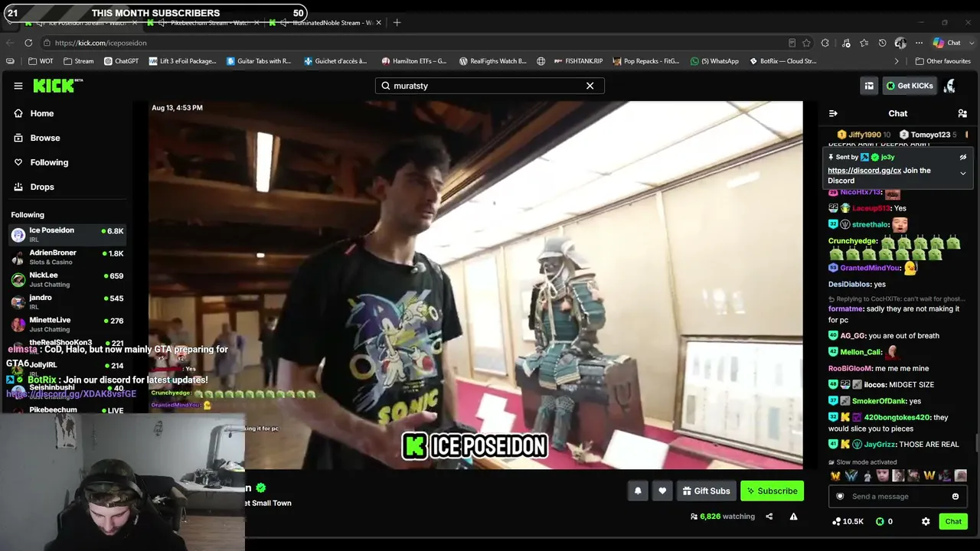Hide the pinned message from jo3y
Viewport: 980px width, 551px height.
pos(963,157)
